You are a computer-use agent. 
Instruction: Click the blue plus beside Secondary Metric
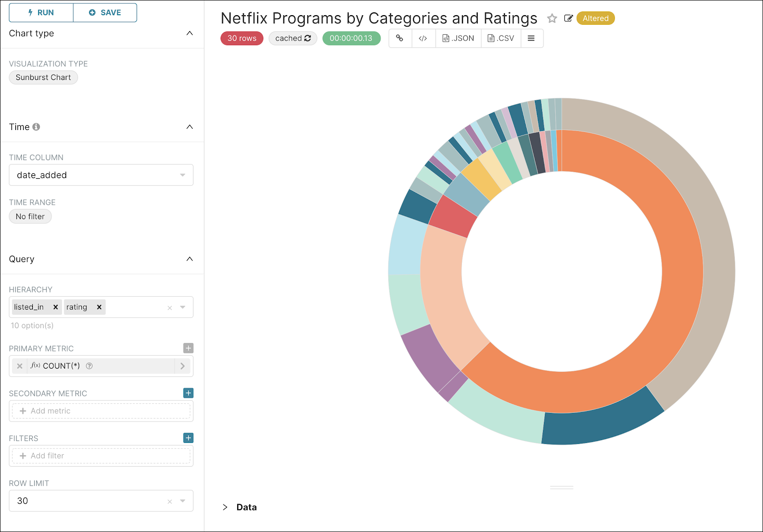pyautogui.click(x=188, y=393)
